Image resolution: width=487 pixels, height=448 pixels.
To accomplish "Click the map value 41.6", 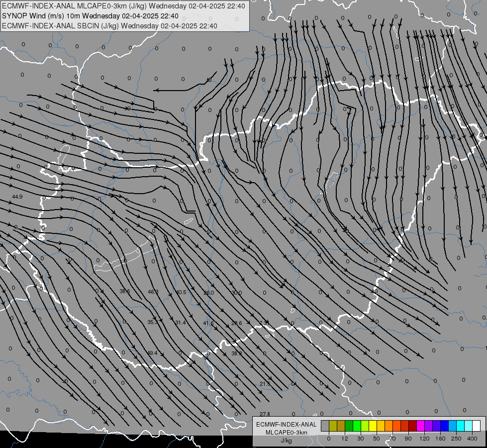I will [x=208, y=324].
